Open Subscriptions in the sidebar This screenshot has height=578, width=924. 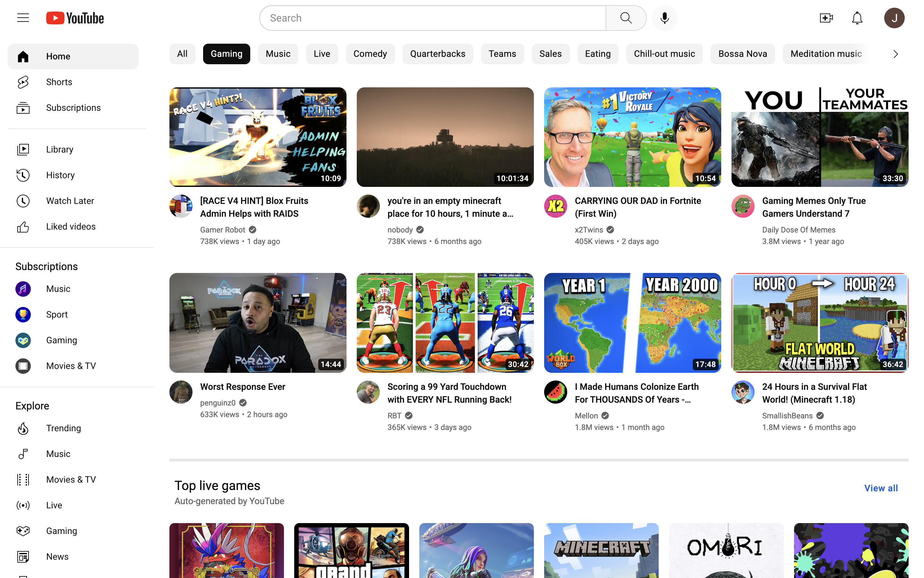[73, 108]
